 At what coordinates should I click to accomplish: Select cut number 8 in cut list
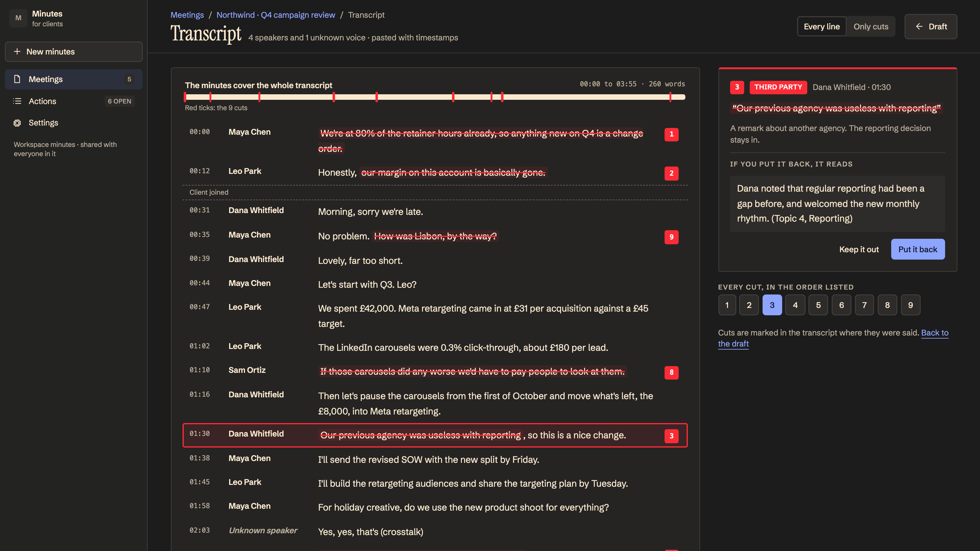[x=887, y=305]
